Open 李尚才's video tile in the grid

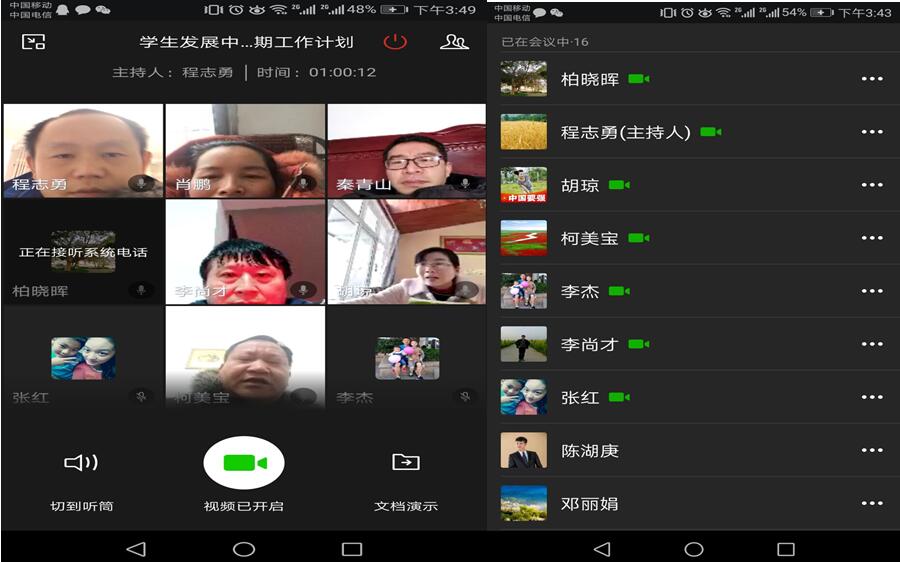[x=245, y=252]
